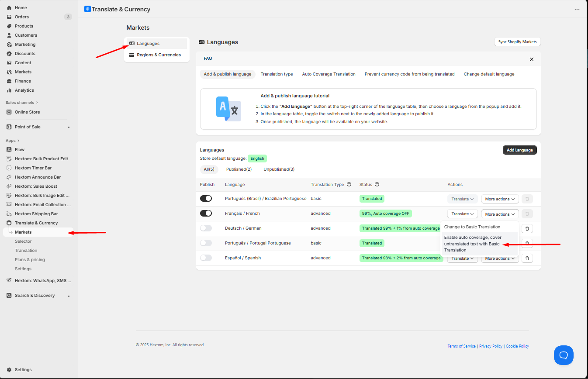This screenshot has width=588, height=379.
Task: Click the Status column help icon
Action: pos(377,185)
